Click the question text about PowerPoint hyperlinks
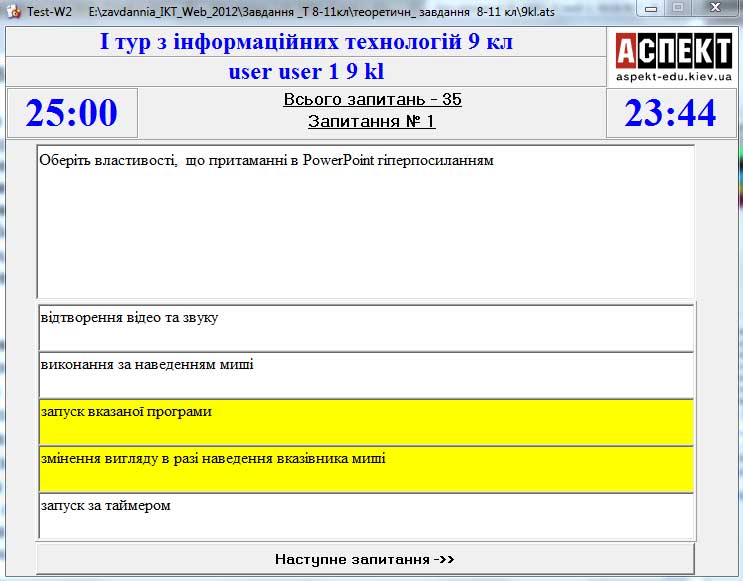Screen dimensions: 743x581 (266, 160)
